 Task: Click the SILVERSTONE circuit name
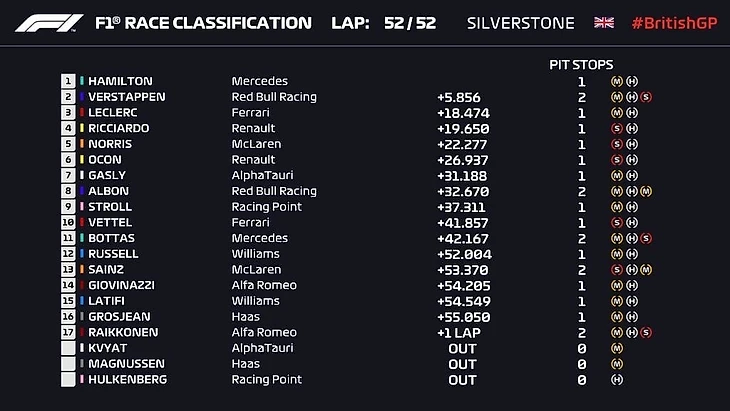point(520,22)
